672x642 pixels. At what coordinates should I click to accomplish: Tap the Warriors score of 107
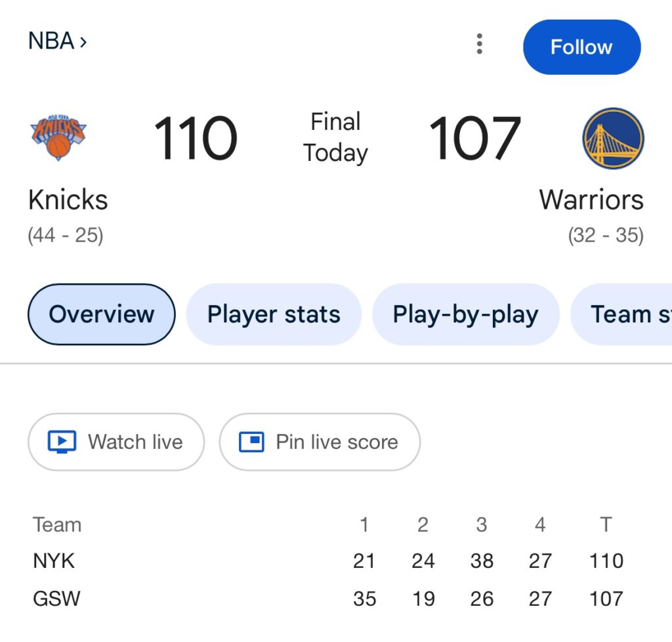474,139
